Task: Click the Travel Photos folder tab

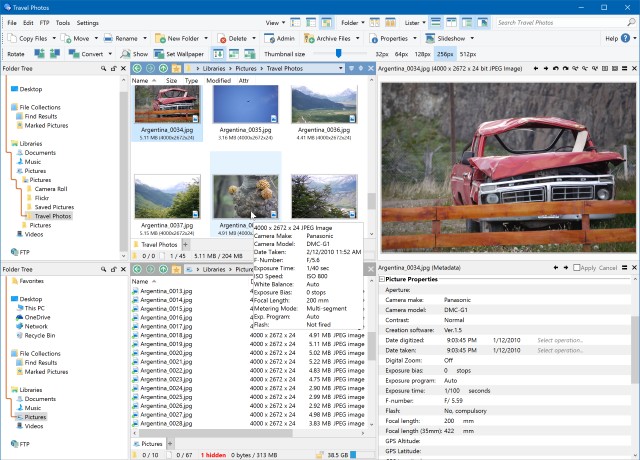Action: 155,244
